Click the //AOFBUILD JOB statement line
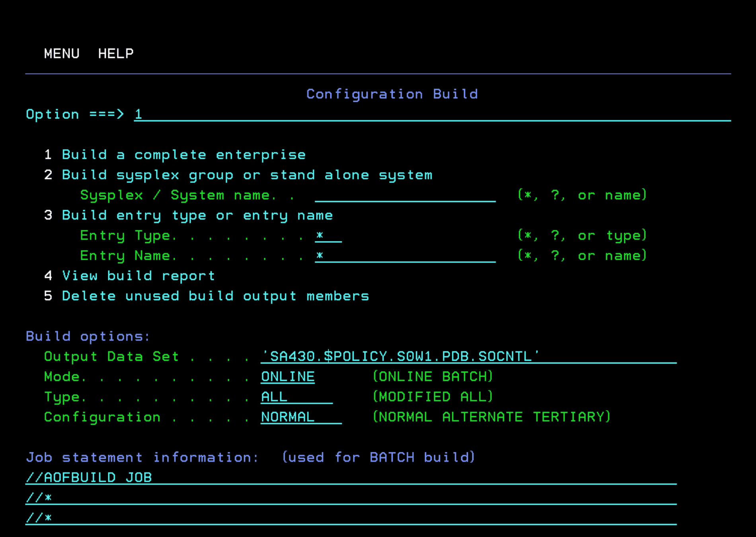Image resolution: width=756 pixels, height=537 pixels. (350, 477)
